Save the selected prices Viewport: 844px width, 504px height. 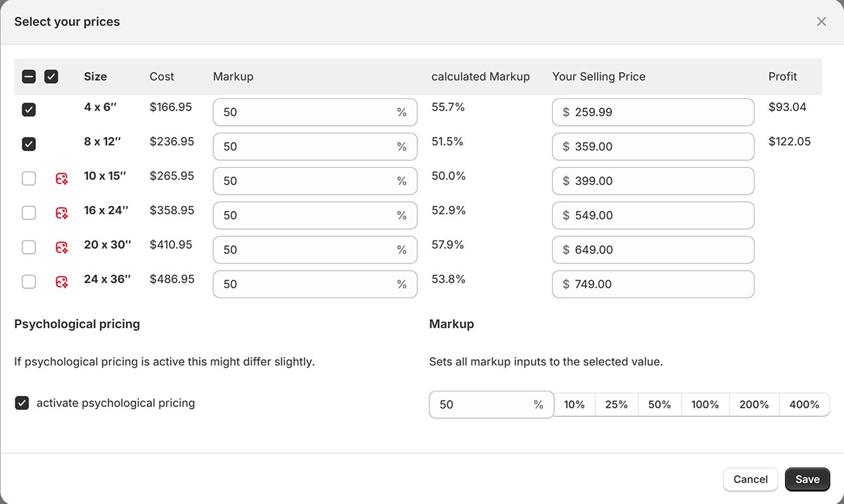pos(807,479)
